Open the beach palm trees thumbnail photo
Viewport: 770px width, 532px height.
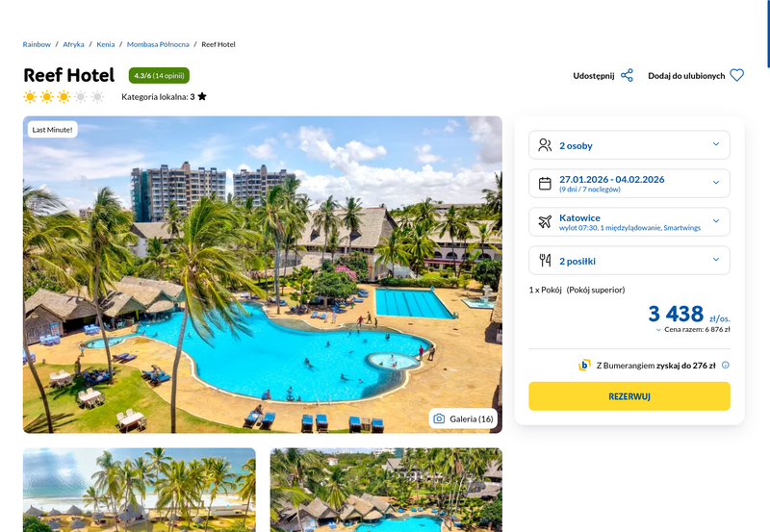[140, 490]
